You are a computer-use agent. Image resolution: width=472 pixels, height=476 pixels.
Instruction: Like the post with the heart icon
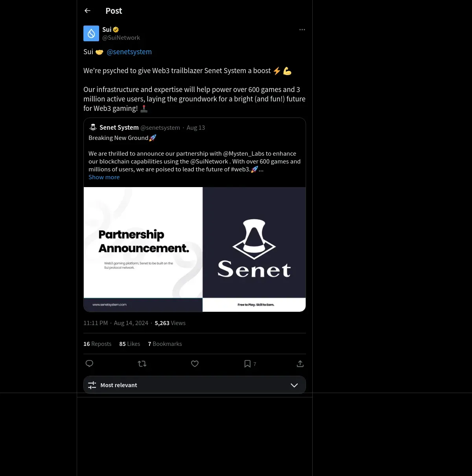coord(195,364)
